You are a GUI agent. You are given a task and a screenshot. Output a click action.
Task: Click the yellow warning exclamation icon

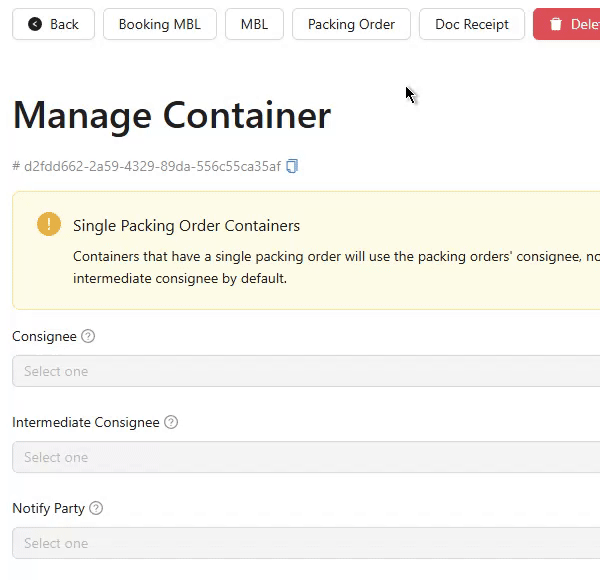(49, 224)
